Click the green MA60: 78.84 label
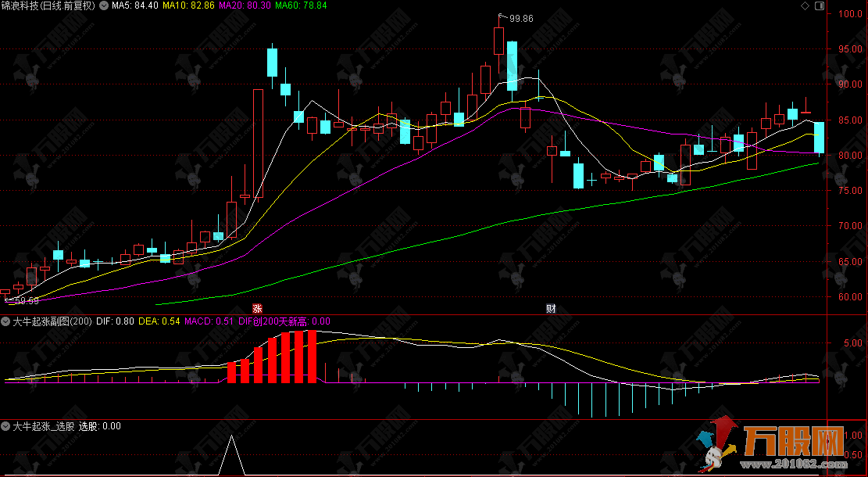The height and width of the screenshot is (477, 868). tap(301, 5)
